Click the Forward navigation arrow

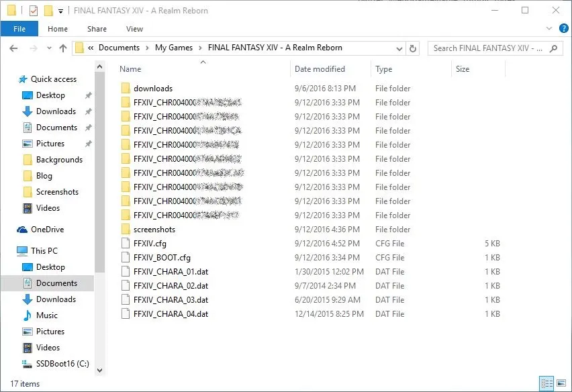pos(33,48)
